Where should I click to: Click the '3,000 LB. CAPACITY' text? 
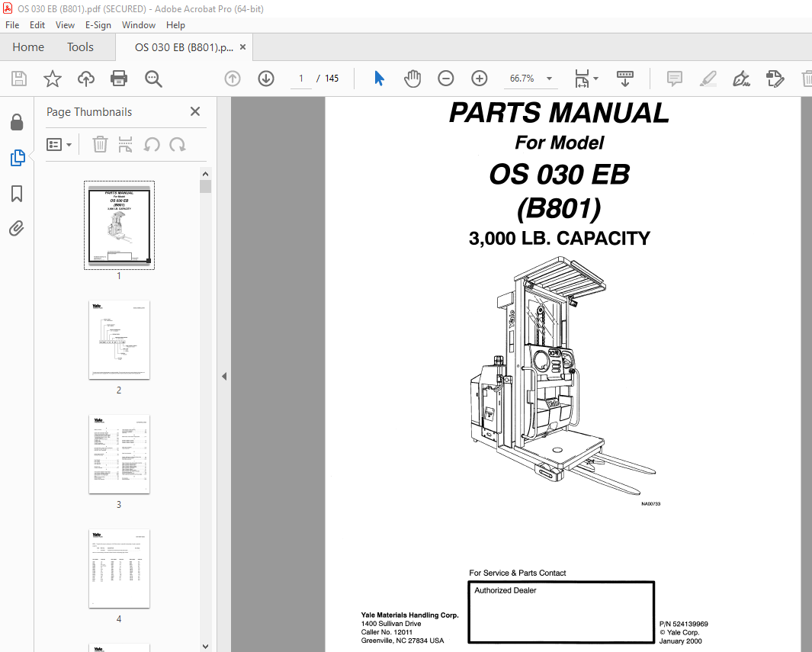560,238
